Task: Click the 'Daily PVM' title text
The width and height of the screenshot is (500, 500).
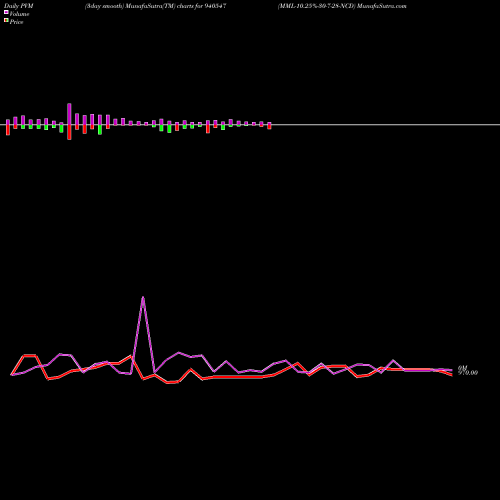Action: (x=19, y=6)
